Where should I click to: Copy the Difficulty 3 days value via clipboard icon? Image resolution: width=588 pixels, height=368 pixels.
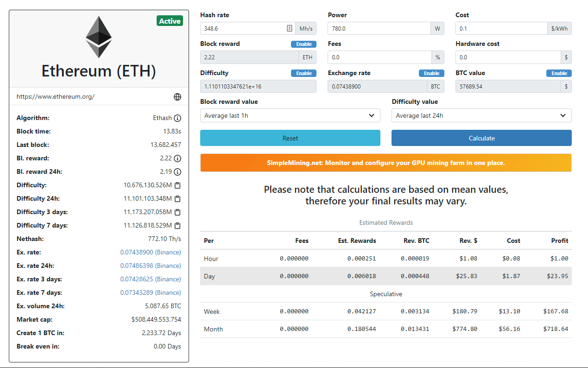(177, 212)
